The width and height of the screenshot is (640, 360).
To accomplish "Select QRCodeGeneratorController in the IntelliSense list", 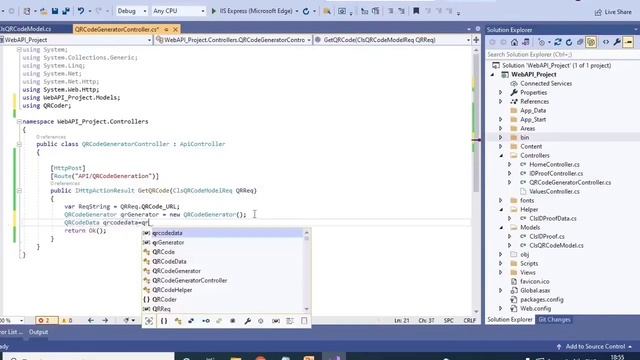I will [x=189, y=281].
